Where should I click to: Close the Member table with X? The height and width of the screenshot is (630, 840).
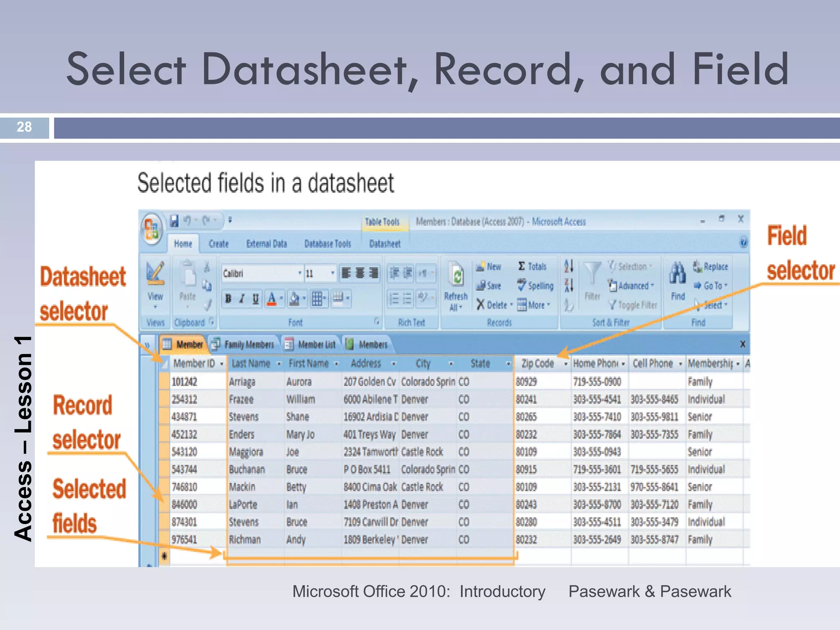coord(742,345)
